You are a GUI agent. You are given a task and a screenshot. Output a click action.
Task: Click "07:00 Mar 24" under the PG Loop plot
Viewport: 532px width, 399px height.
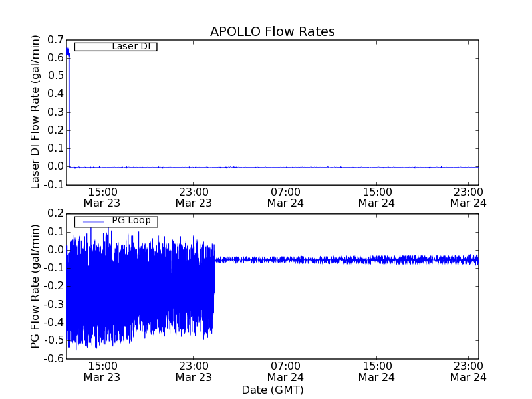(x=285, y=372)
